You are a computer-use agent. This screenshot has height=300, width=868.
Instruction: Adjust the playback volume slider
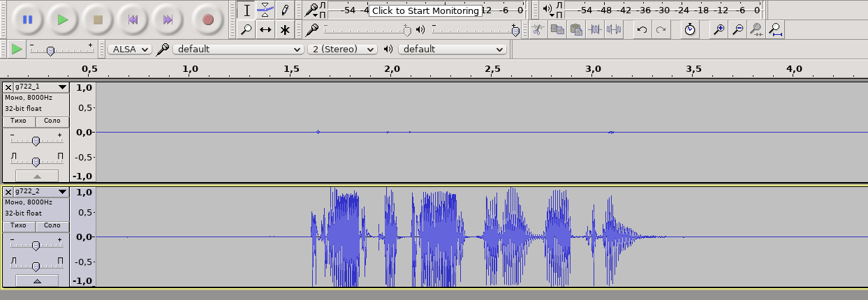pos(476,29)
